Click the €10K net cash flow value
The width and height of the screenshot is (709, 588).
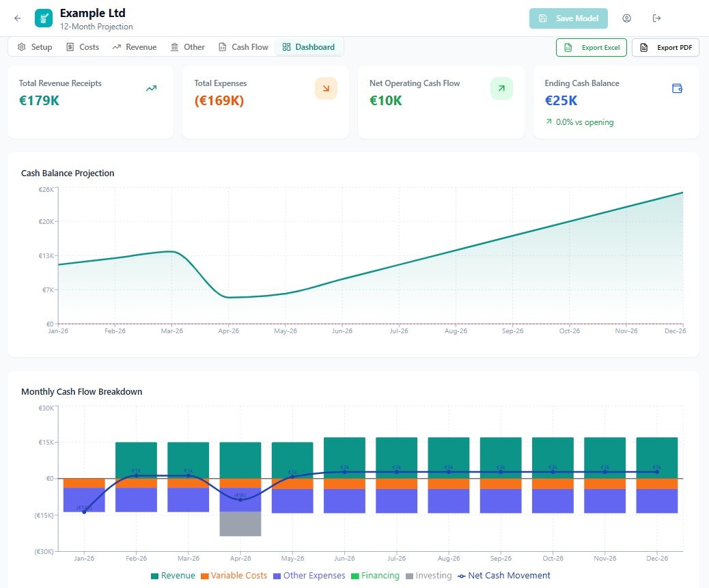click(x=386, y=100)
